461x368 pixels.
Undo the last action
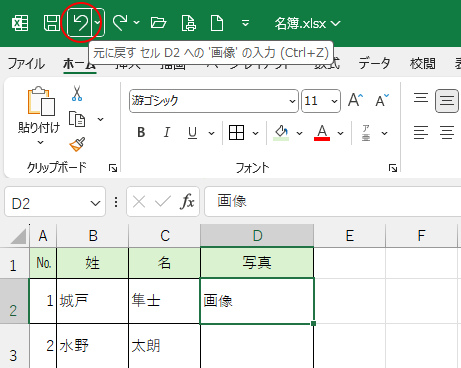[80, 23]
